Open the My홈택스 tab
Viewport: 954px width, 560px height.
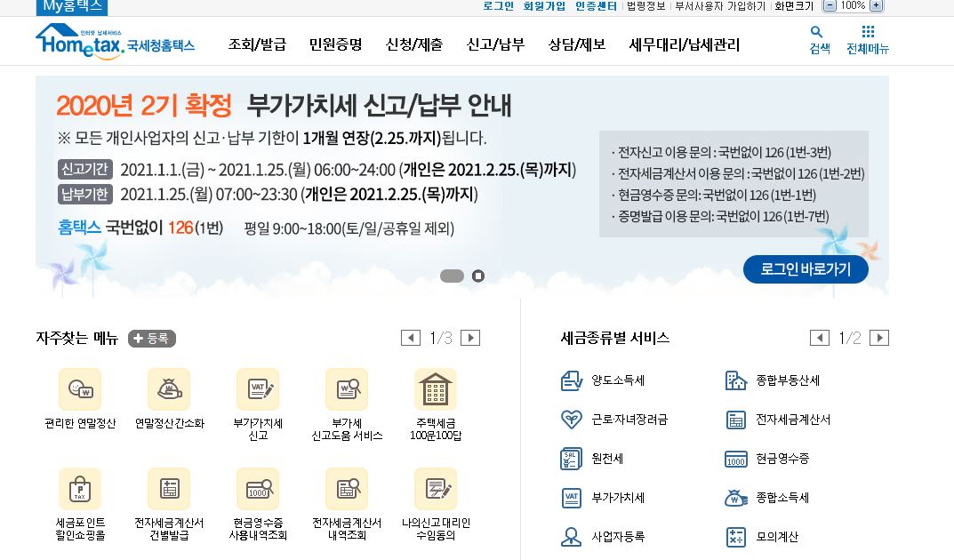[x=72, y=7]
